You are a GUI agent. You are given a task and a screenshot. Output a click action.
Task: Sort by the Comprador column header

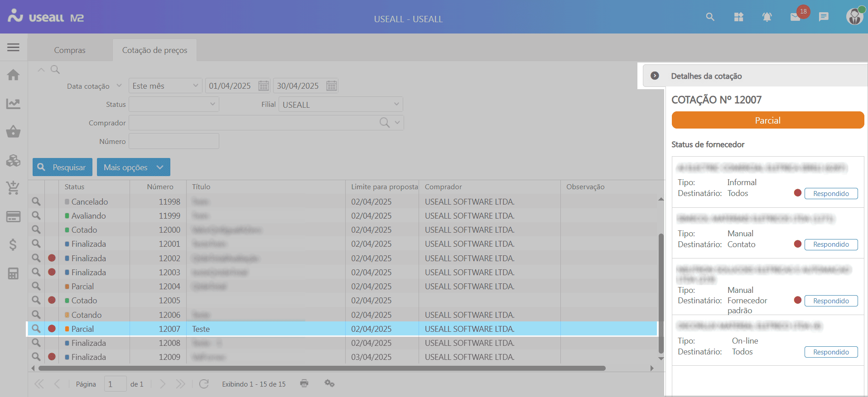pyautogui.click(x=489, y=187)
